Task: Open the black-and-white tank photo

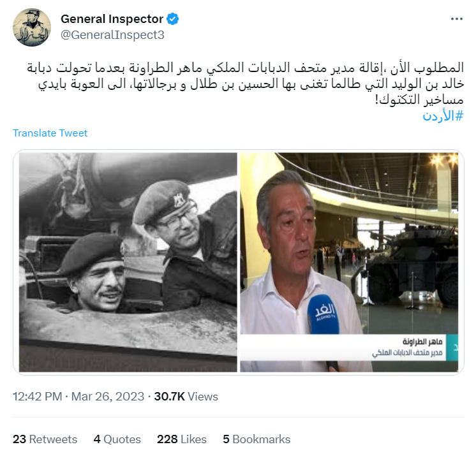Action: pyautogui.click(x=128, y=262)
